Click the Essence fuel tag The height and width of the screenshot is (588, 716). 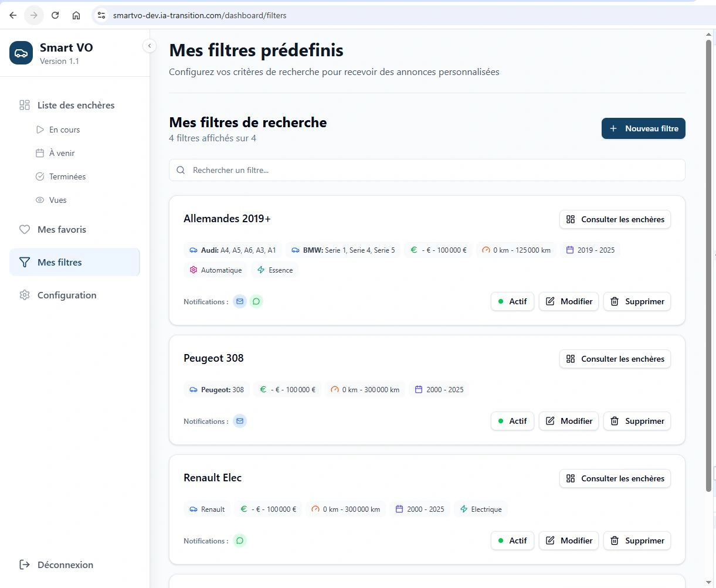[275, 270]
